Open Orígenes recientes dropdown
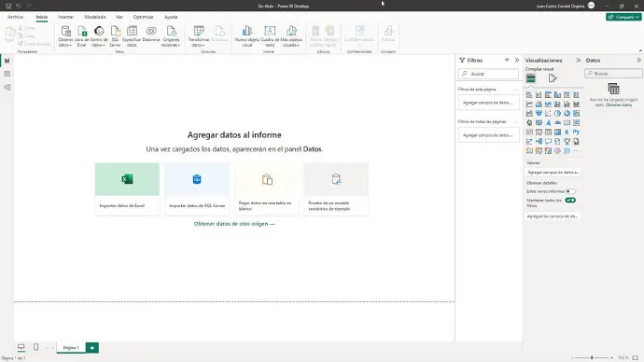 tap(172, 36)
